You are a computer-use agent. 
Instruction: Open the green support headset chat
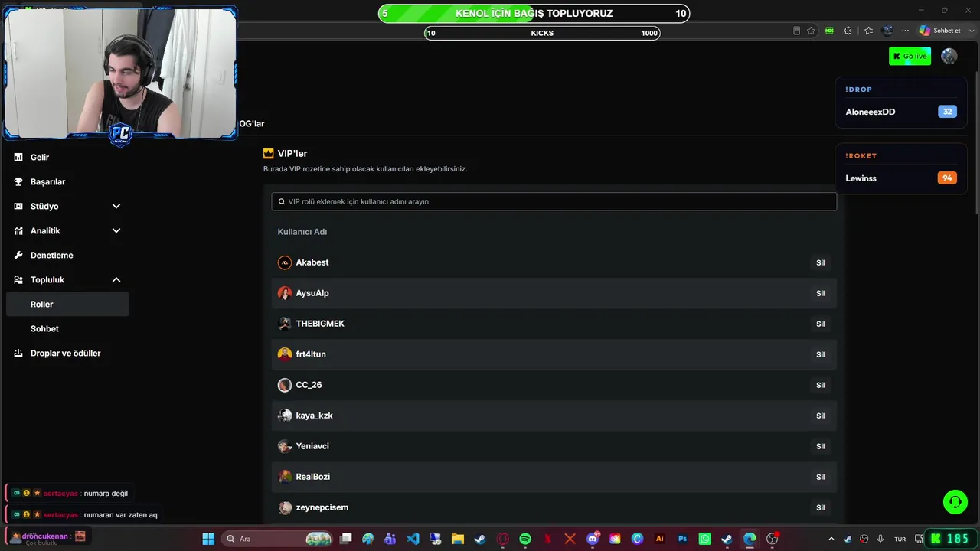coord(955,502)
